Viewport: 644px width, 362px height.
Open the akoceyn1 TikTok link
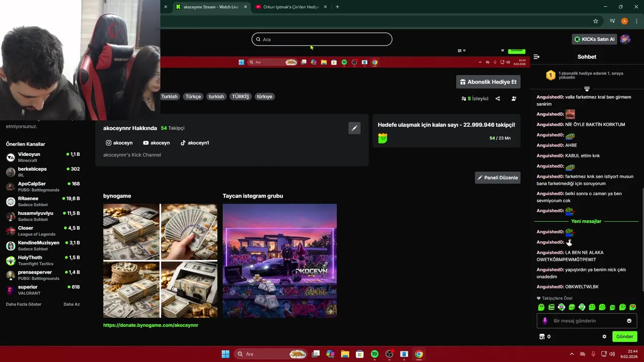coord(195,143)
